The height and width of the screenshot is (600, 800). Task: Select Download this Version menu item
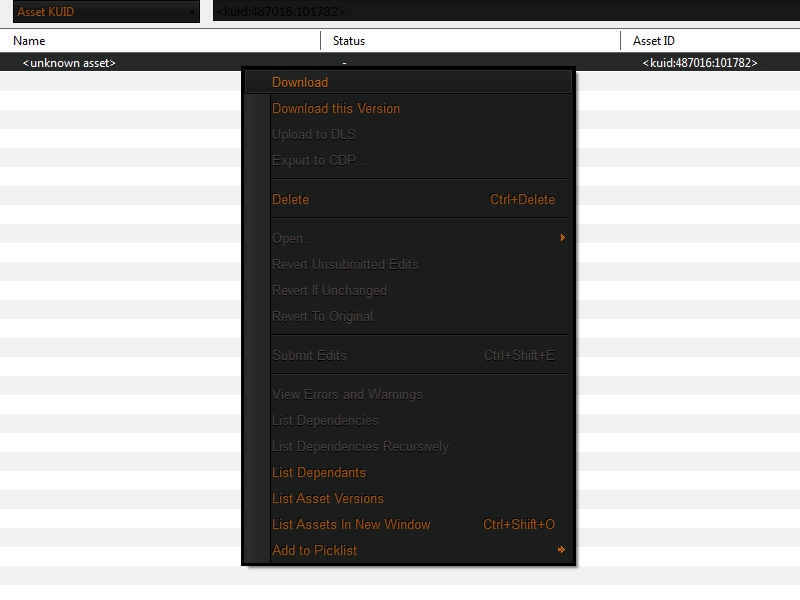click(x=336, y=109)
